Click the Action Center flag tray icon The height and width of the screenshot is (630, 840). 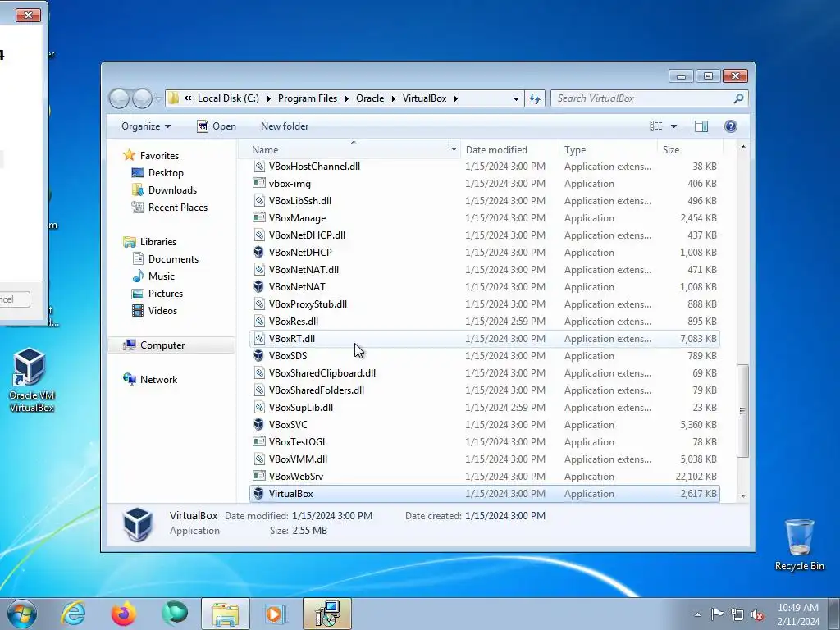[x=717, y=614]
